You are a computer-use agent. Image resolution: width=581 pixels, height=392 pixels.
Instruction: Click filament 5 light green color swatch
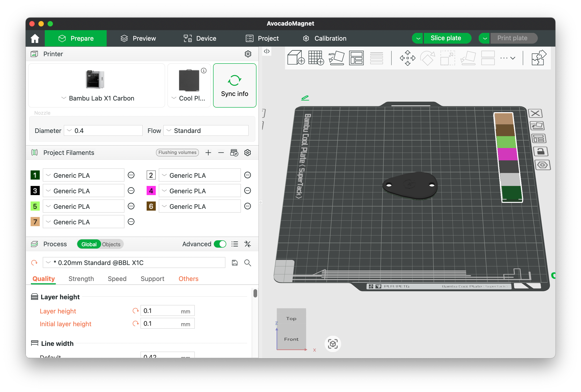click(35, 206)
